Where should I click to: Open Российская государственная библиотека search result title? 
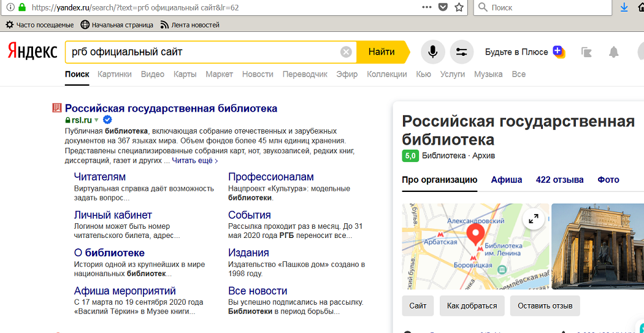pyautogui.click(x=171, y=109)
